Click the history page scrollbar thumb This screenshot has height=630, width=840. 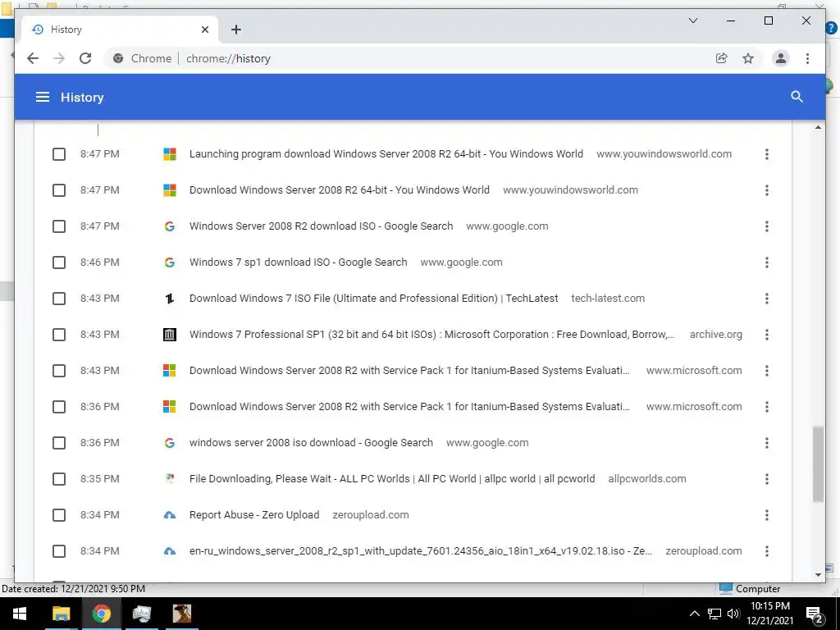[x=818, y=464]
